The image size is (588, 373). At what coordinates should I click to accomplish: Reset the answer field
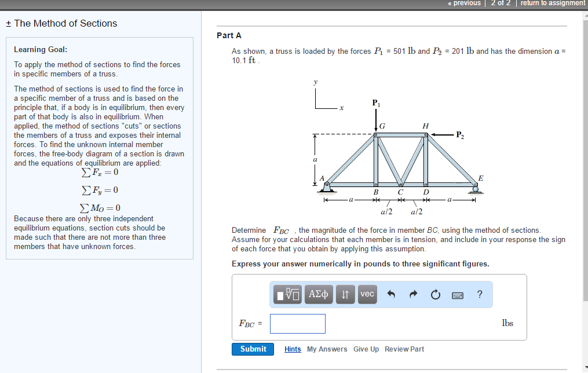[434, 294]
